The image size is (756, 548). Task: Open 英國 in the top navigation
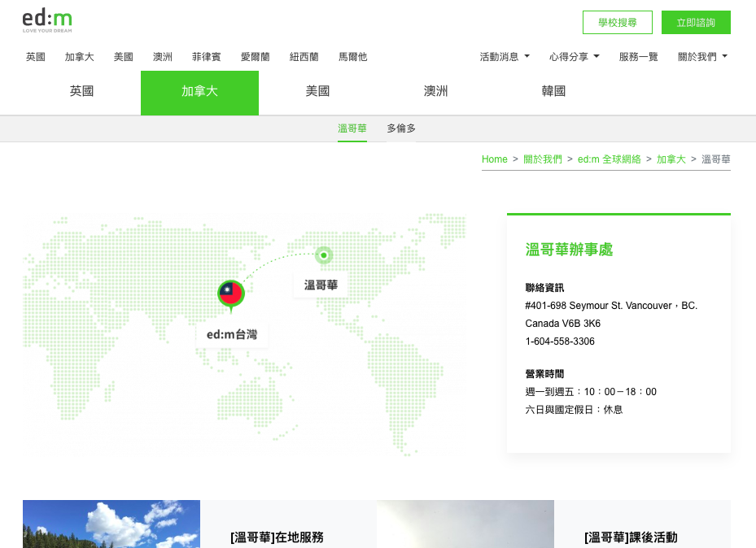coord(36,57)
